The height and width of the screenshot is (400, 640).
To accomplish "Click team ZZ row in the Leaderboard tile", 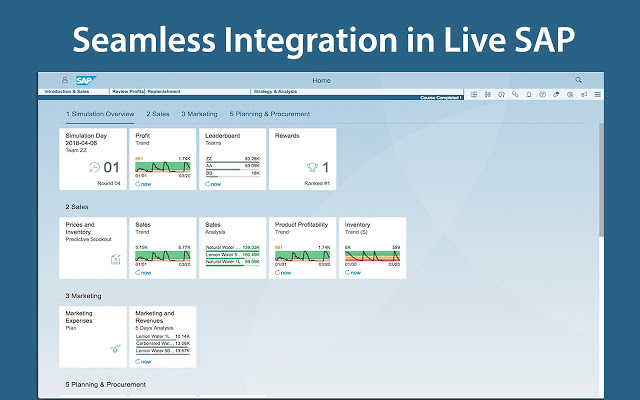I will [233, 159].
